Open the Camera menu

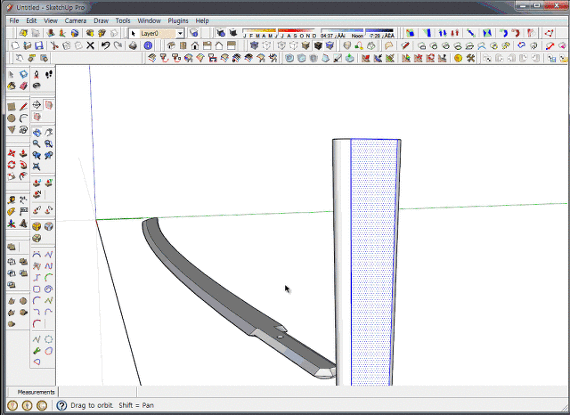point(75,21)
